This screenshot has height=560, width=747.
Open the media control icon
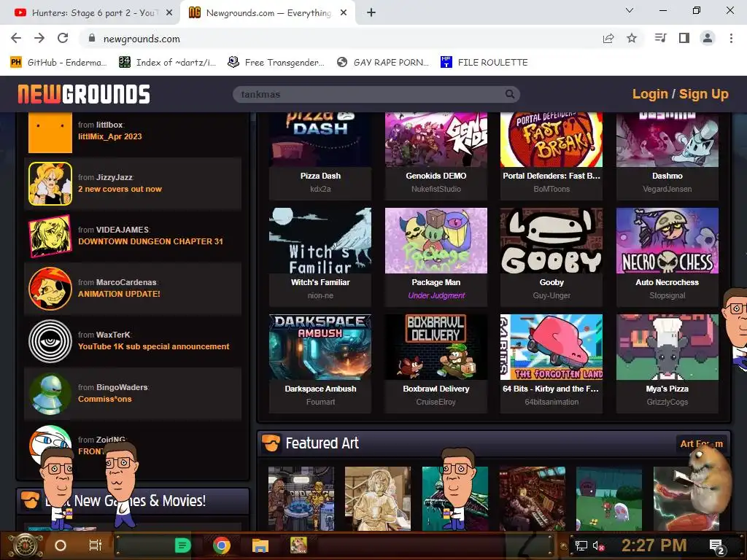pyautogui.click(x=661, y=38)
